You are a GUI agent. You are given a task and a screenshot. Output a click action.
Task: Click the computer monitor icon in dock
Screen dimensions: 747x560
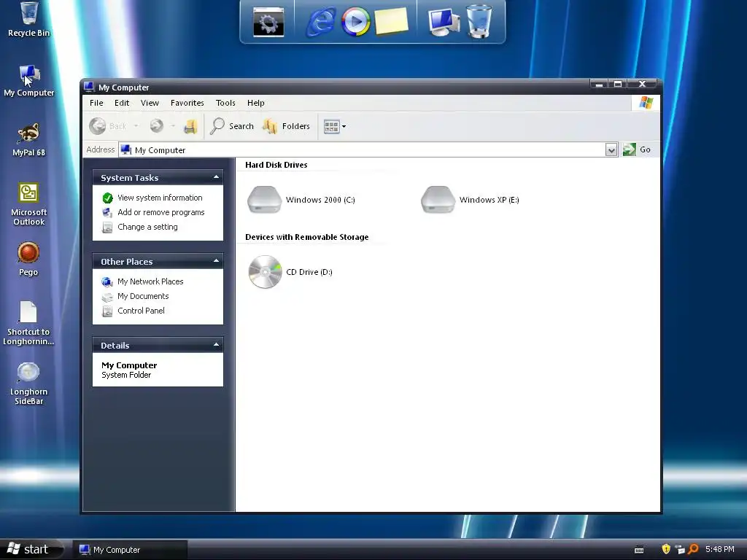click(x=444, y=22)
